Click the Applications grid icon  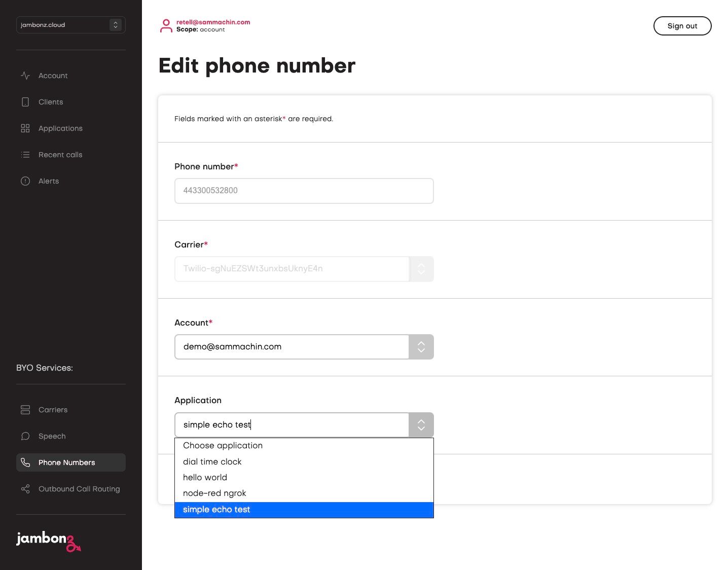click(25, 128)
